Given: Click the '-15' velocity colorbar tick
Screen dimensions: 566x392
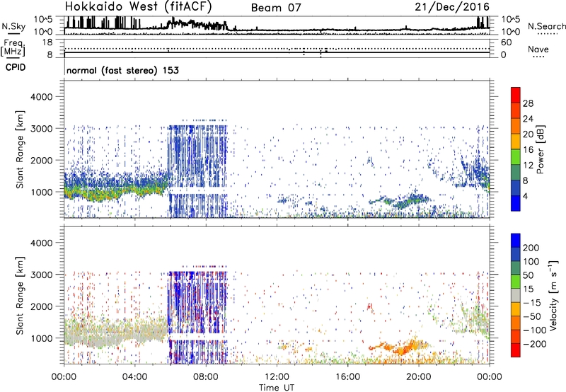Looking at the screenshot, I should (x=532, y=302).
